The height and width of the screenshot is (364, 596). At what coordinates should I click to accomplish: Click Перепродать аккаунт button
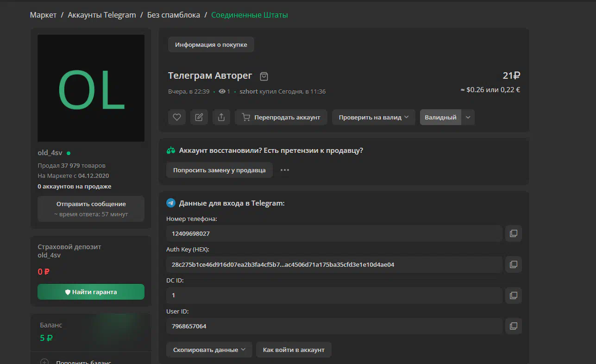pos(281,117)
